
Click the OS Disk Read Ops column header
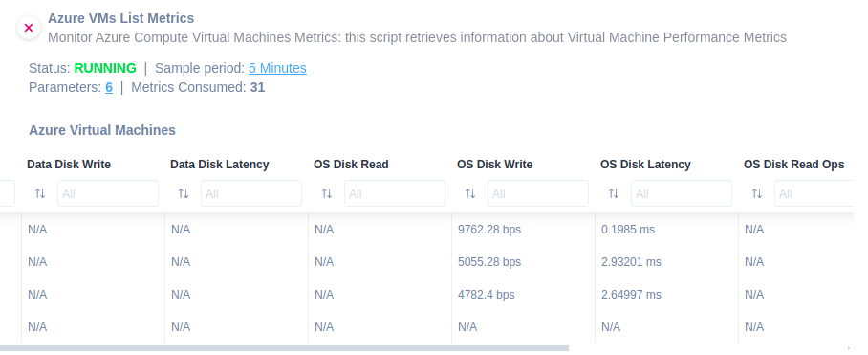[x=793, y=165]
